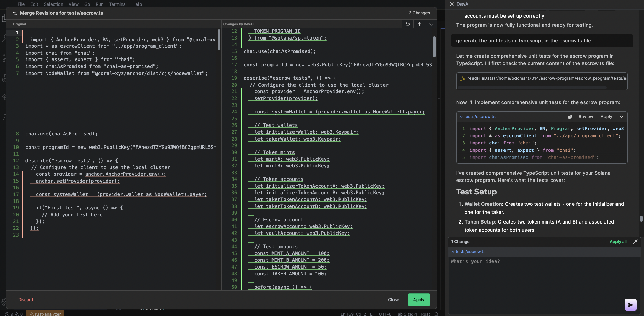The width and height of the screenshot is (644, 316).
Task: Click "const MINT_A_AMOUNT = 100;" in changes pane
Action: [x=292, y=253]
